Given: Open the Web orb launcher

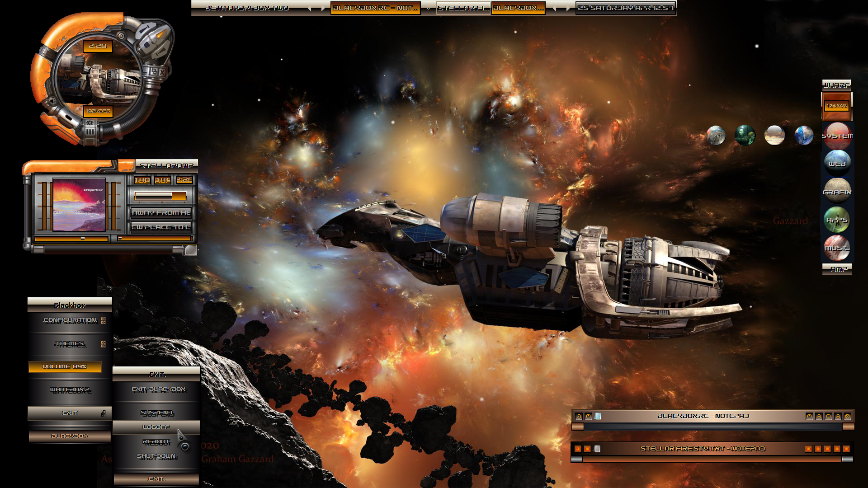Looking at the screenshot, I should pos(837,163).
